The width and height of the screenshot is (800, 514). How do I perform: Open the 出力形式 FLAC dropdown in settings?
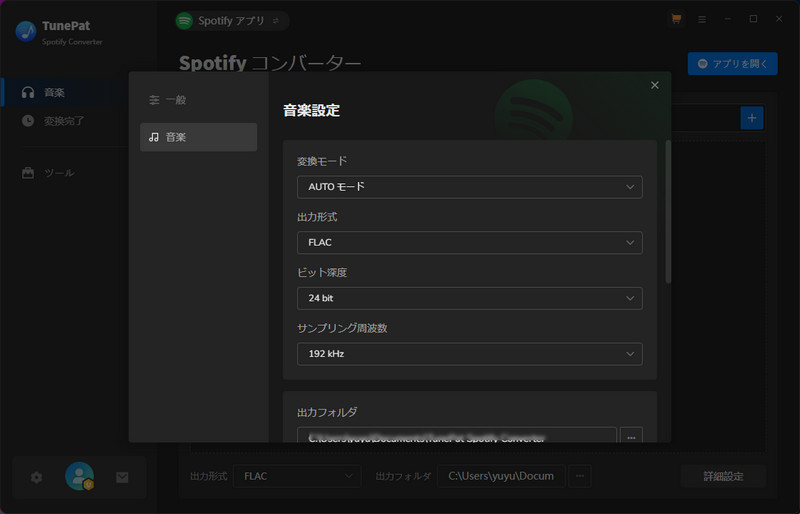469,242
